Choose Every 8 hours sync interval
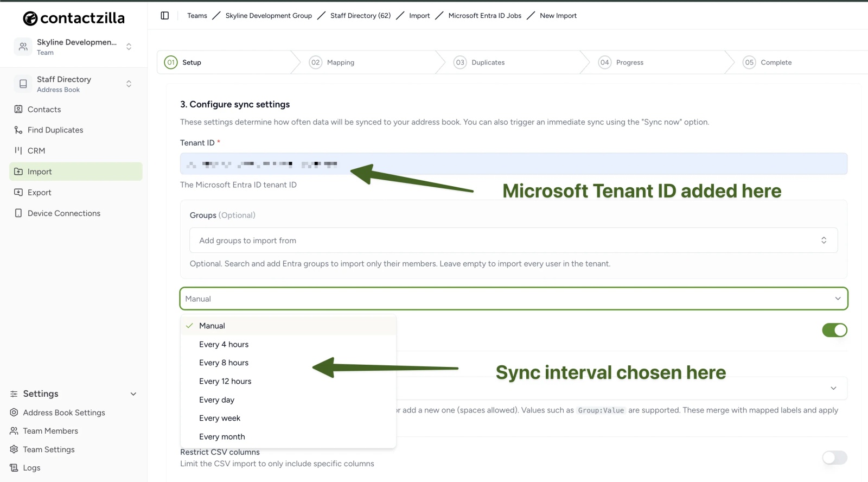 (288, 363)
